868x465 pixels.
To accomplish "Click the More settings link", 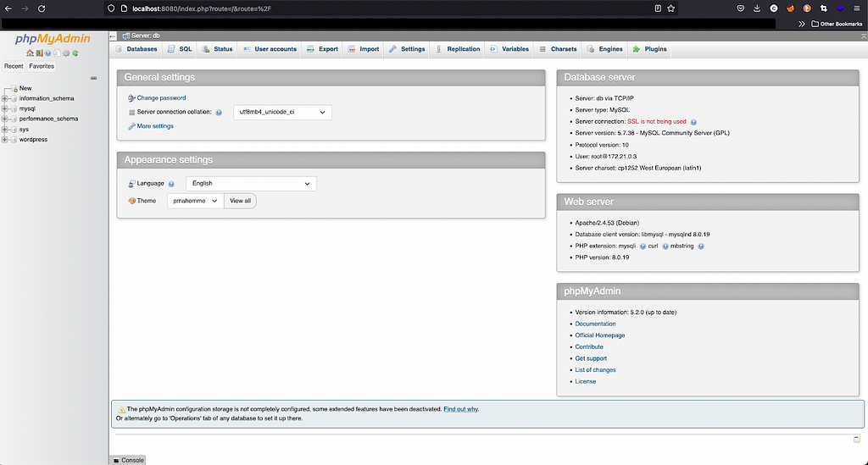I will [x=155, y=126].
